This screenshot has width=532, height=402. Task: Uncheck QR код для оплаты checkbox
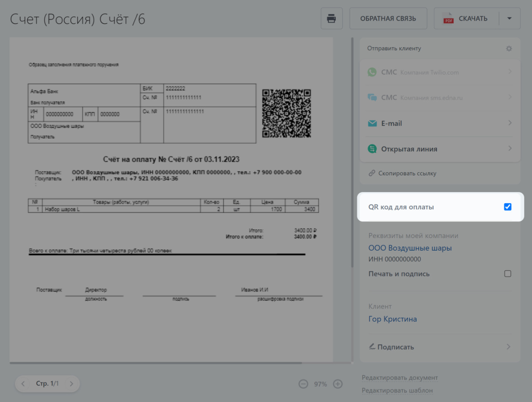[x=507, y=207]
